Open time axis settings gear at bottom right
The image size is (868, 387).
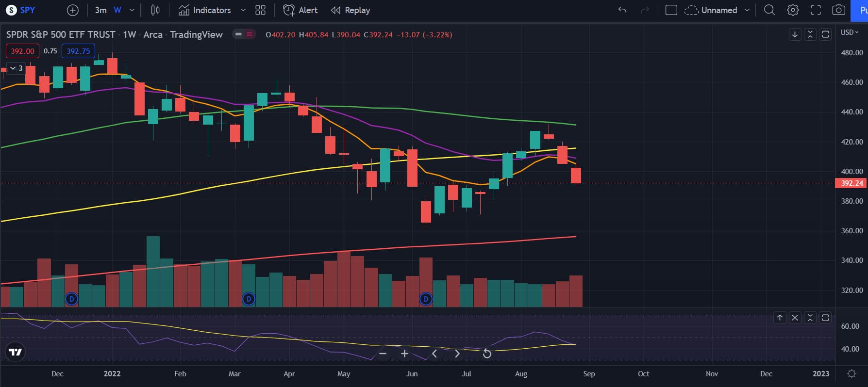coord(851,374)
